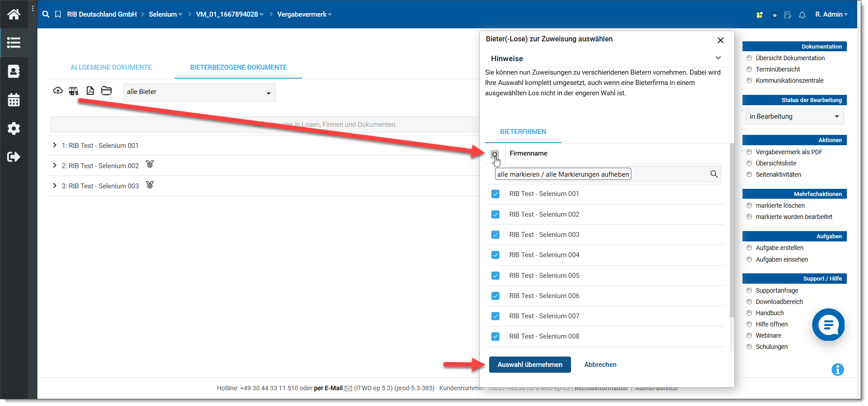Open the Vergabevermerk breadcrumb menu

coord(305,14)
